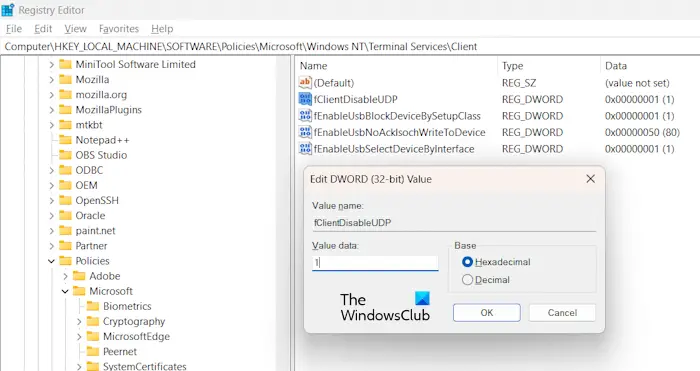
Task: Expand the MozillaPlugins key
Action: pyautogui.click(x=51, y=110)
